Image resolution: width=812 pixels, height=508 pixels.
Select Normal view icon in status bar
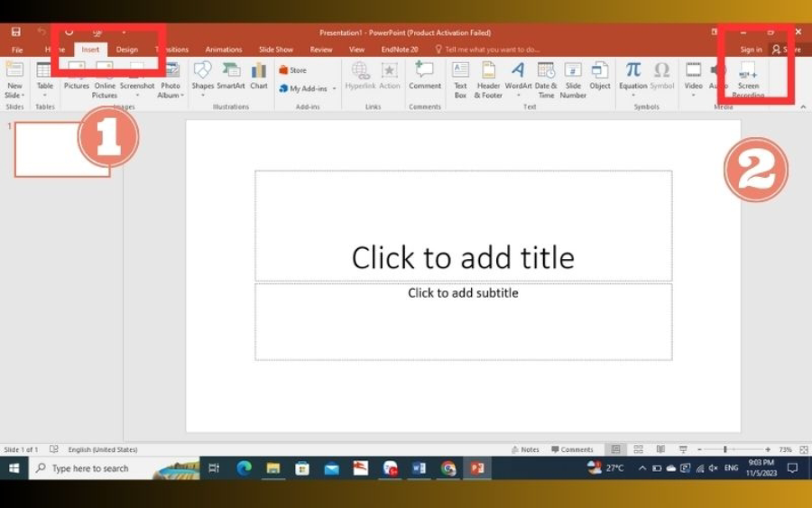click(x=615, y=449)
